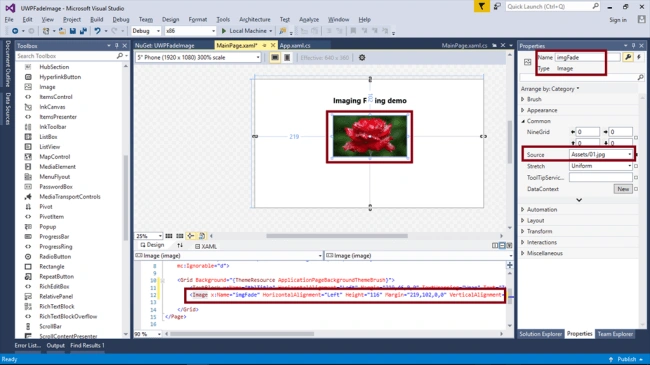Open the Build menu

[97, 19]
